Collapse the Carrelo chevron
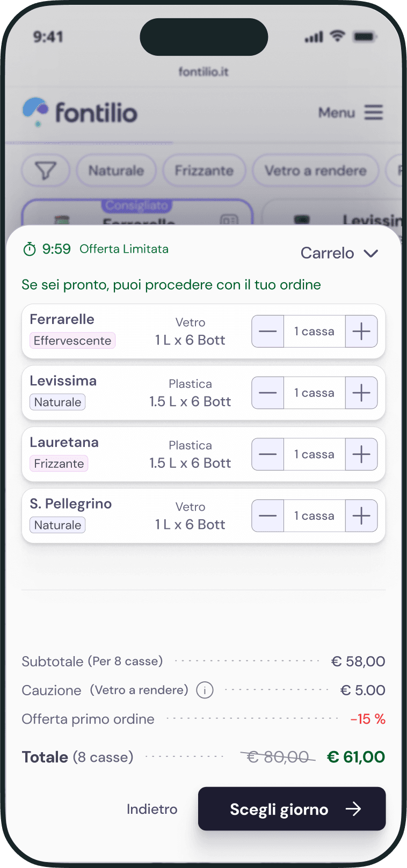 point(371,253)
